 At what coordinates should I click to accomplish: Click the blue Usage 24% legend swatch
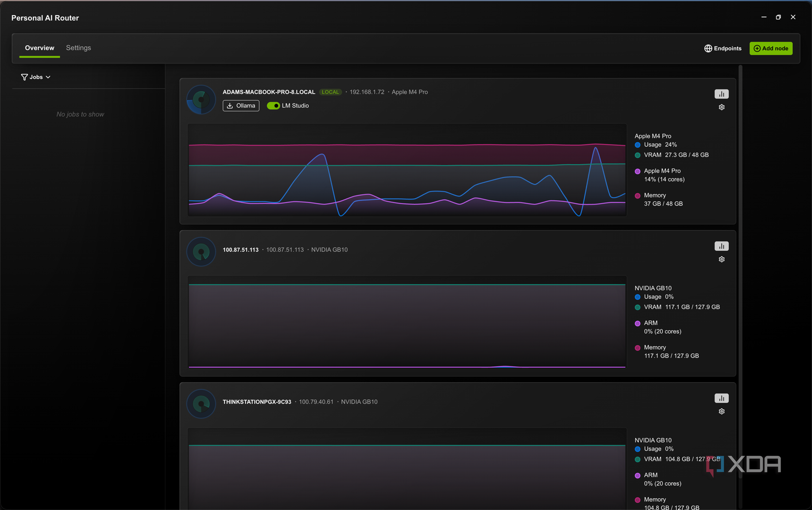pos(638,145)
